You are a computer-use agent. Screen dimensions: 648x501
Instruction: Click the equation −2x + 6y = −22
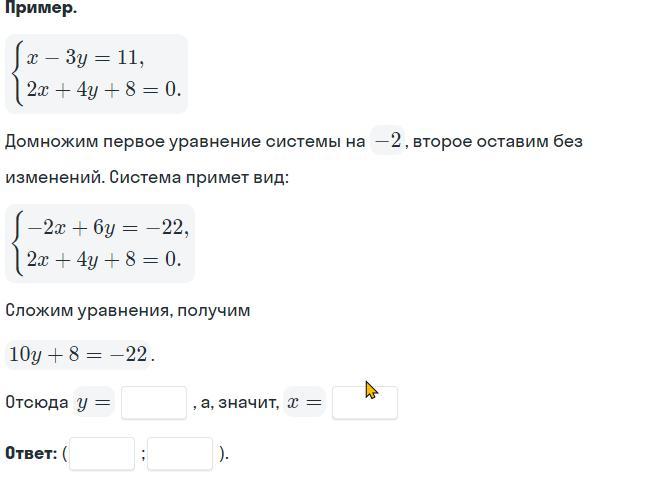[x=108, y=227]
